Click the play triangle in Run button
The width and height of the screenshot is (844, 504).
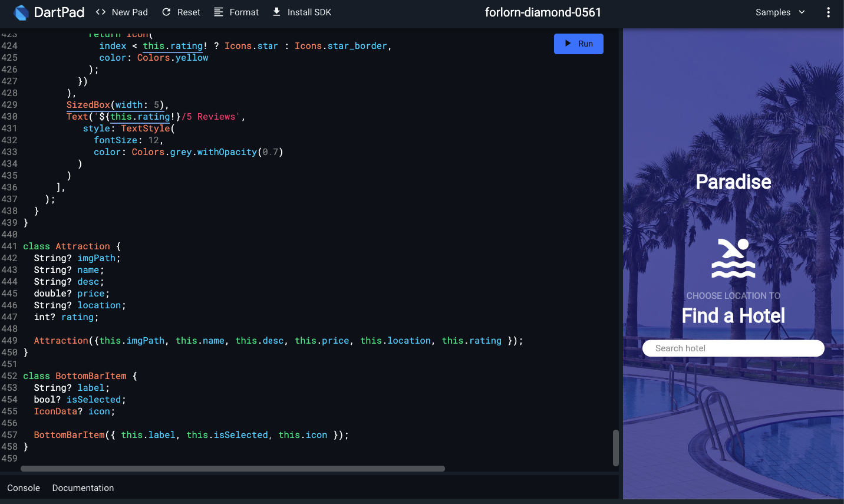click(x=568, y=44)
